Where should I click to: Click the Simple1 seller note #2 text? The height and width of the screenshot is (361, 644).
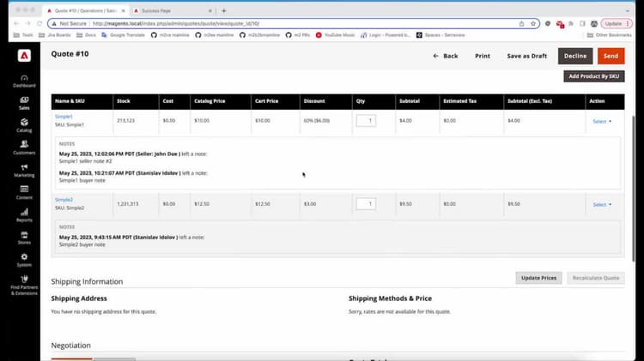click(85, 161)
